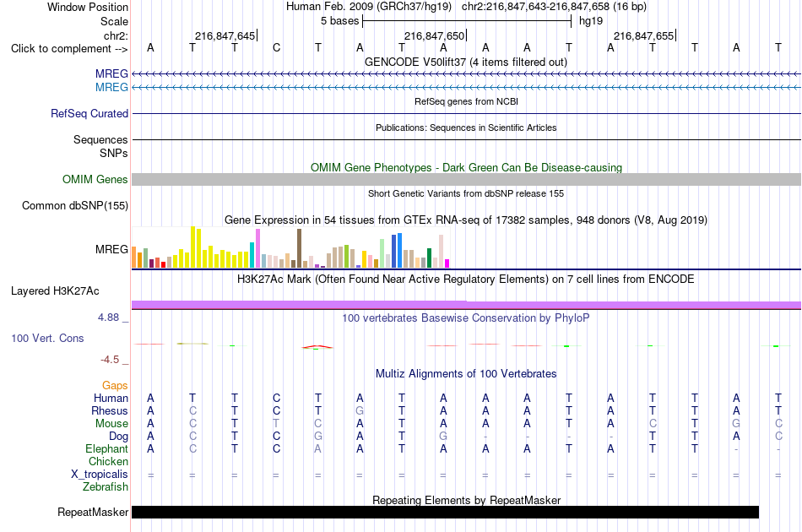
Task: Select the Mouse alignment row label
Action: 111,424
